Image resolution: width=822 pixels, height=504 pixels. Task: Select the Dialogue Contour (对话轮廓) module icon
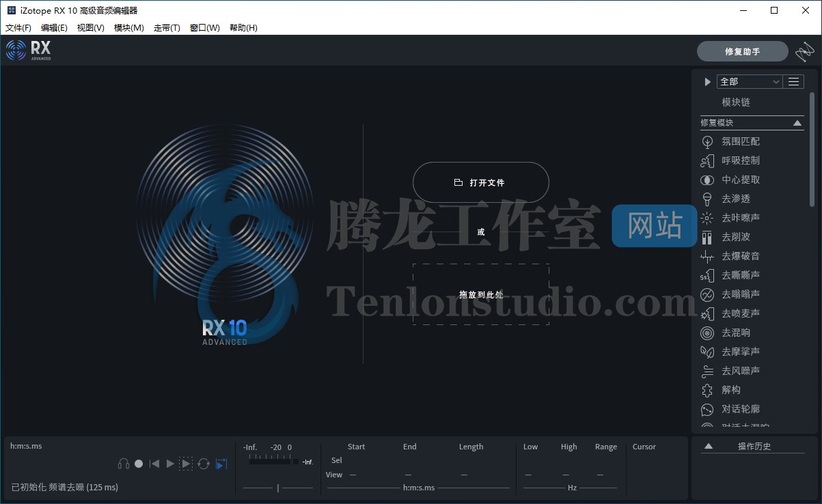pyautogui.click(x=707, y=409)
